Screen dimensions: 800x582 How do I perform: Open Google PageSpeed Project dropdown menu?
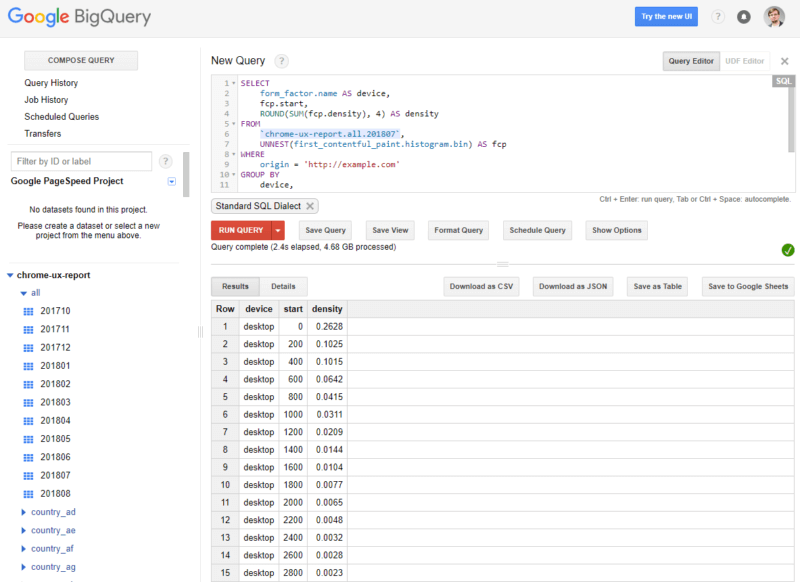(x=172, y=182)
